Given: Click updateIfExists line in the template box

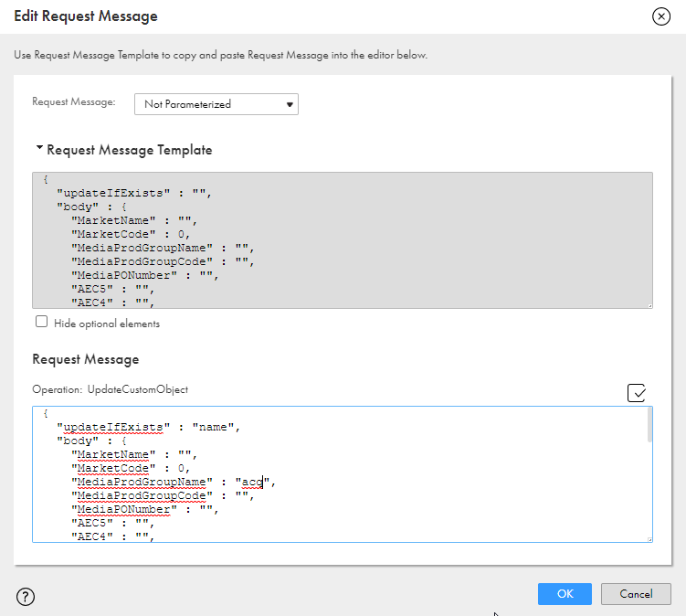Looking at the screenshot, I should pyautogui.click(x=134, y=193).
